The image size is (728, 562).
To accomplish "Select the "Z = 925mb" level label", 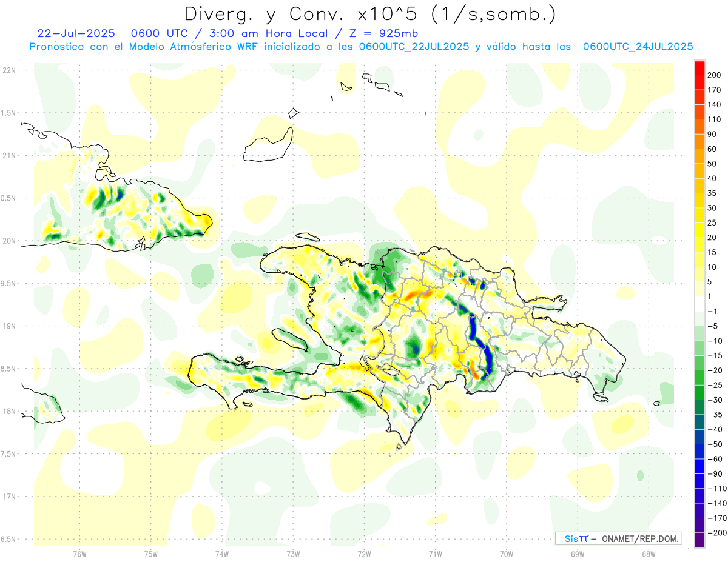I will [x=382, y=33].
